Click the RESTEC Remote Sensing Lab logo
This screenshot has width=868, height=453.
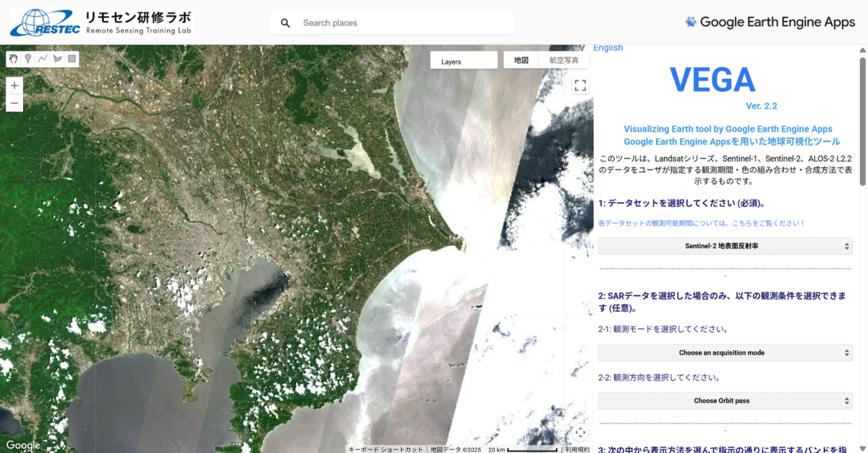pyautogui.click(x=101, y=23)
